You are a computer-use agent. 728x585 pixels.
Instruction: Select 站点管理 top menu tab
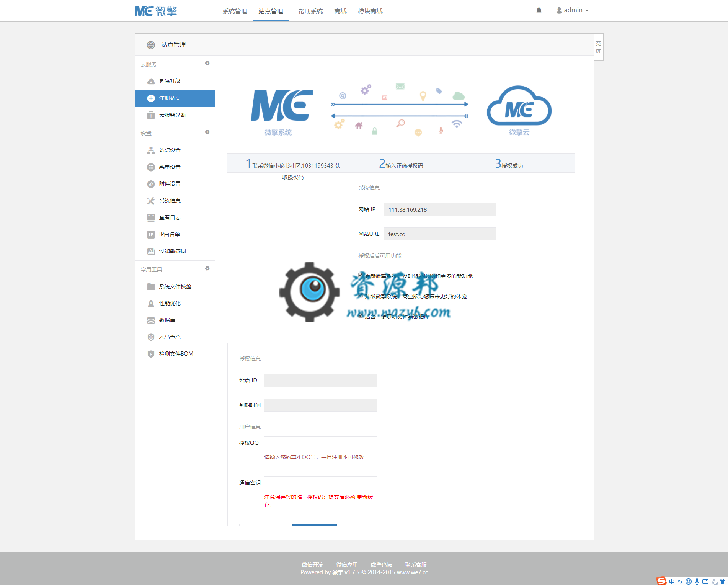pyautogui.click(x=271, y=11)
